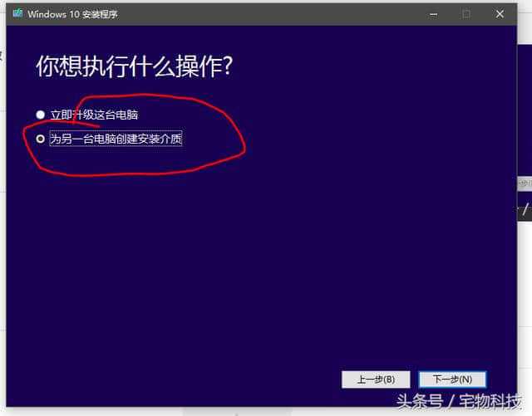Select the 为另一台电脑创建安装介质 radio button
Image resolution: width=532 pixels, height=416 pixels.
click(41, 139)
